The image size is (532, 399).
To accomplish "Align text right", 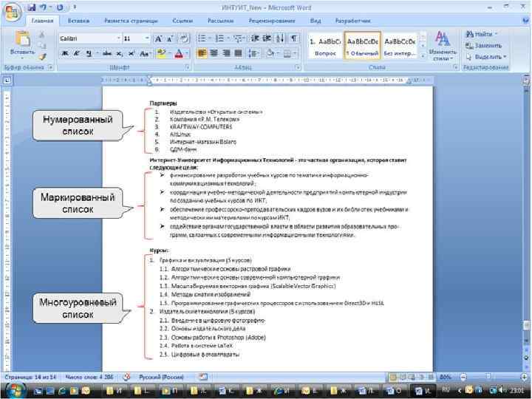I will 226,53.
